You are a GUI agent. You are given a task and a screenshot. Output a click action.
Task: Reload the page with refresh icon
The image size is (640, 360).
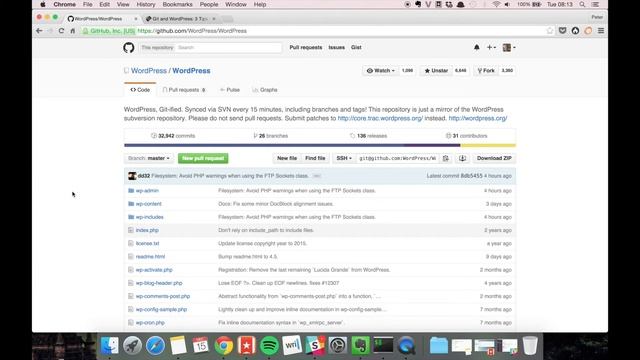coord(61,31)
